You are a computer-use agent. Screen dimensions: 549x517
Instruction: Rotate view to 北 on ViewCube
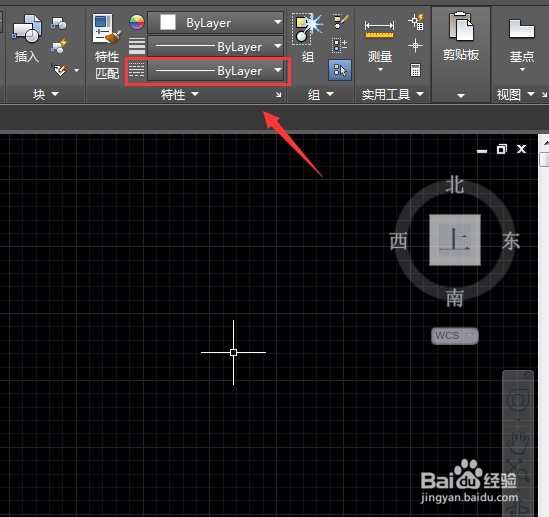(455, 184)
